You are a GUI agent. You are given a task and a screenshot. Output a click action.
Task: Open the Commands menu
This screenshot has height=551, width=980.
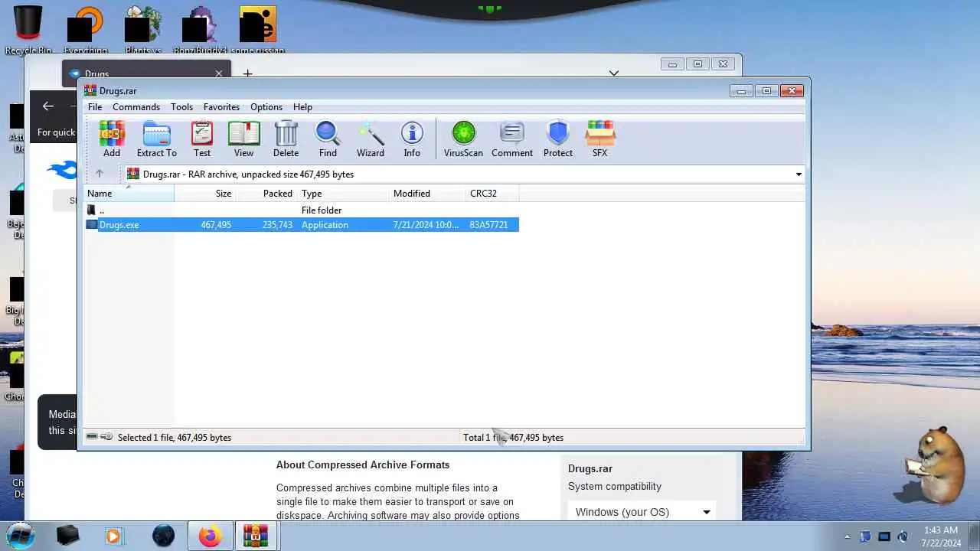click(x=136, y=107)
